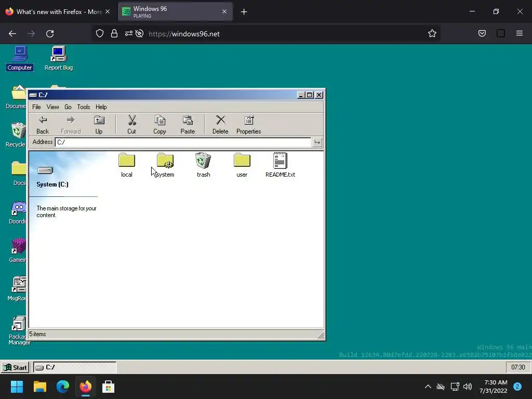Viewport: 532px width, 399px height.
Task: Close the Windows 96 browser tab
Action: click(x=224, y=12)
